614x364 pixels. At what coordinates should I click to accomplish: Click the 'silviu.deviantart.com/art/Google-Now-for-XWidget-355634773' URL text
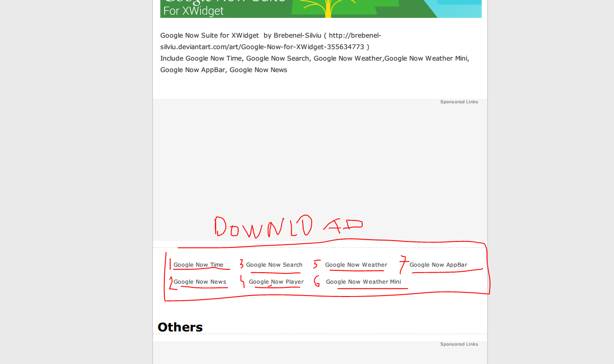(x=262, y=47)
